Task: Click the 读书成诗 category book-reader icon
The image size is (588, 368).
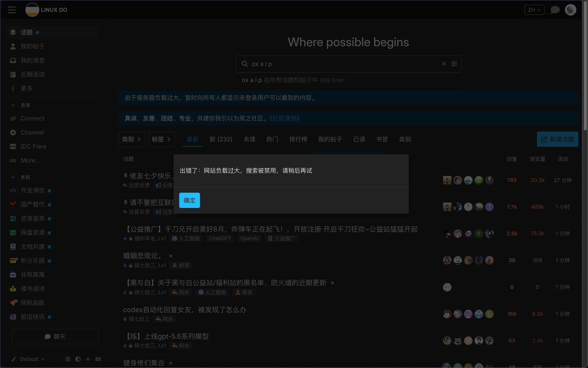Action: pos(13,289)
